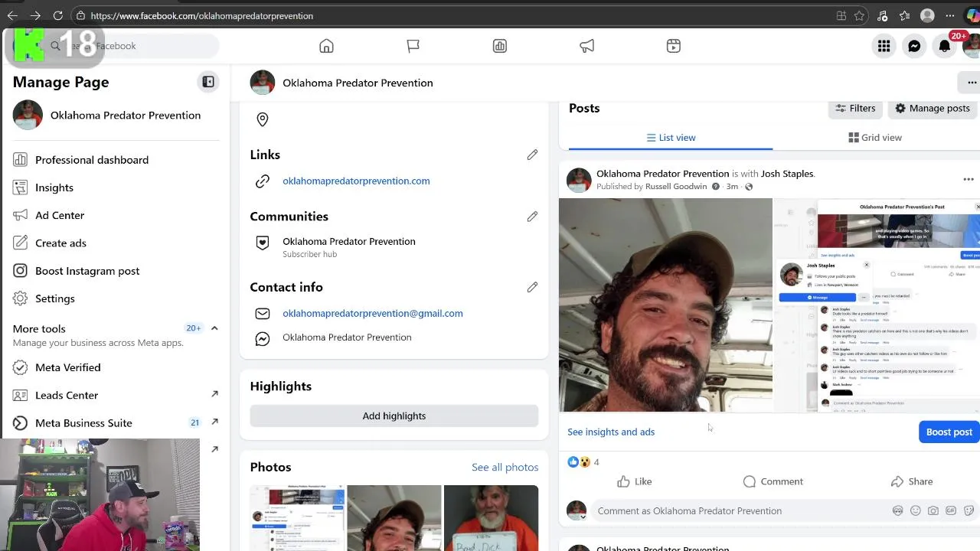Image resolution: width=980 pixels, height=551 pixels.
Task: Open avatar sticker icon in comment box
Action: 898,510
